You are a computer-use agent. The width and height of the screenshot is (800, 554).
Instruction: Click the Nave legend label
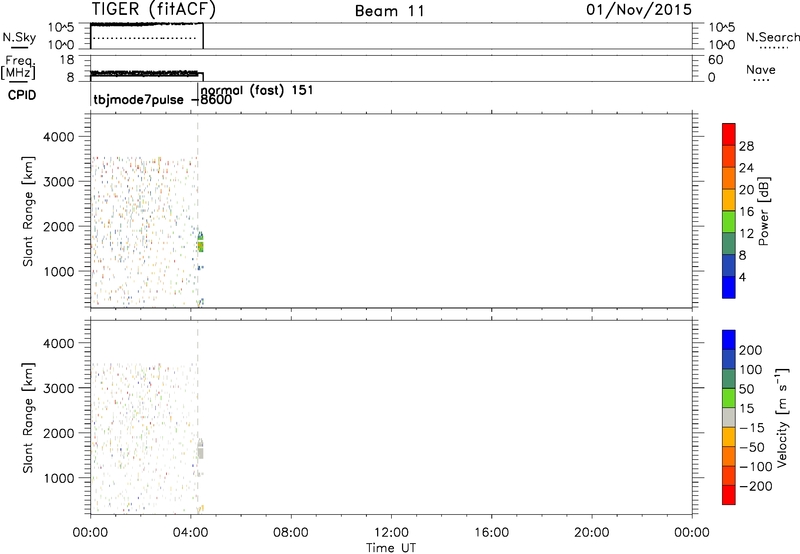pyautogui.click(x=761, y=70)
